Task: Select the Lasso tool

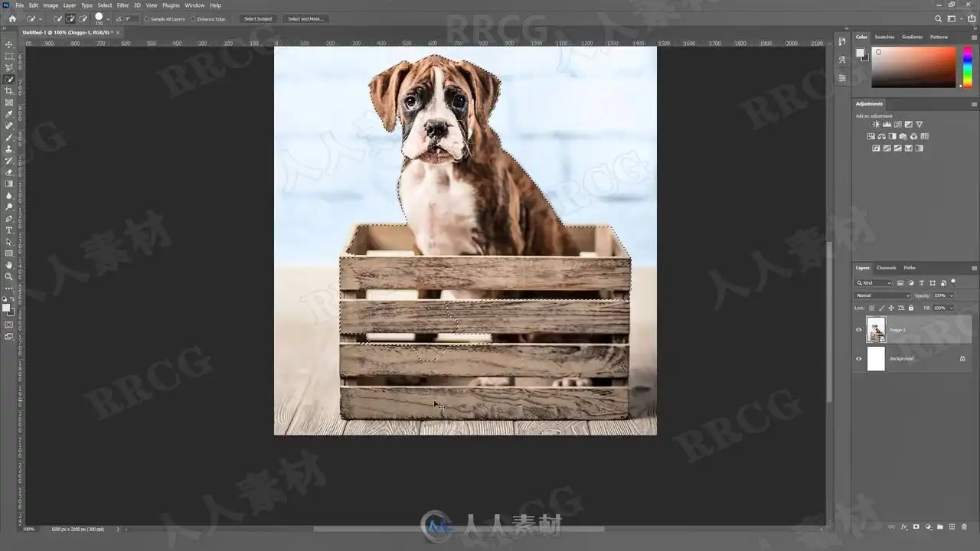Action: click(x=9, y=67)
